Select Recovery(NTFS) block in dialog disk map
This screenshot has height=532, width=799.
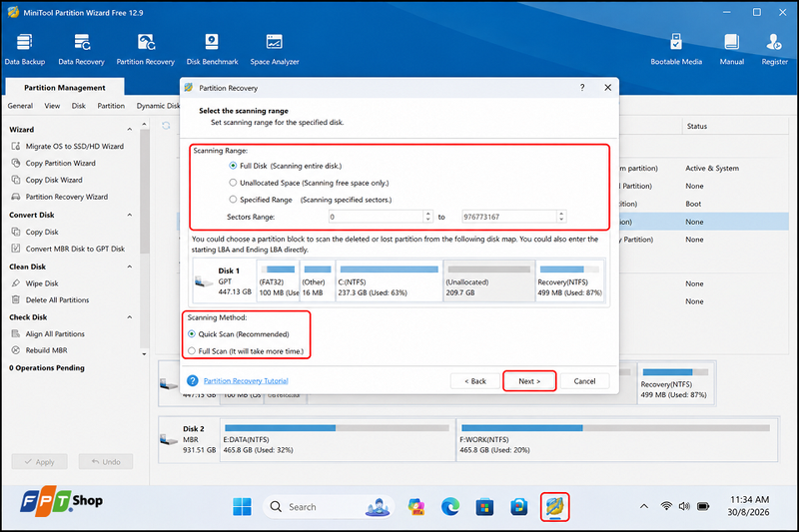tap(569, 281)
